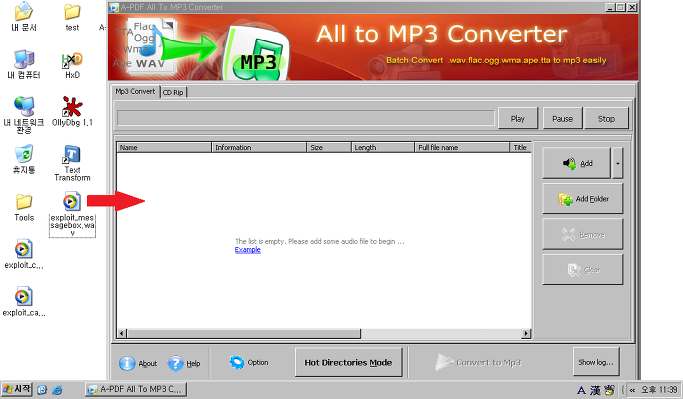The height and width of the screenshot is (399, 683).
Task: Click the Pause button
Action: click(x=562, y=118)
